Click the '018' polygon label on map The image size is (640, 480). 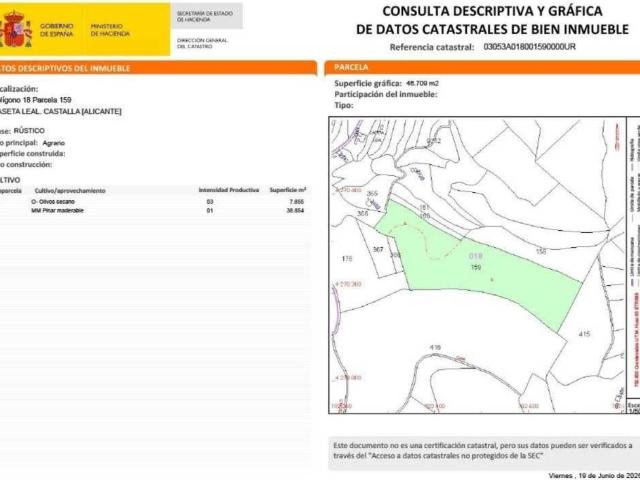[x=476, y=256]
